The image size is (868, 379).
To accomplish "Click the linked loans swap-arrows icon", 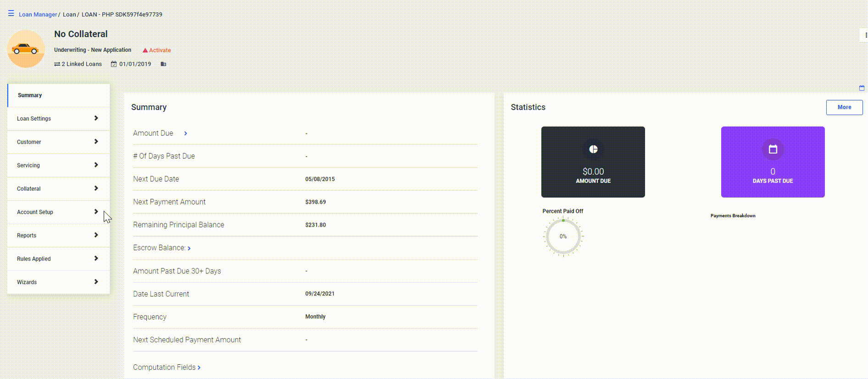I will [x=57, y=64].
